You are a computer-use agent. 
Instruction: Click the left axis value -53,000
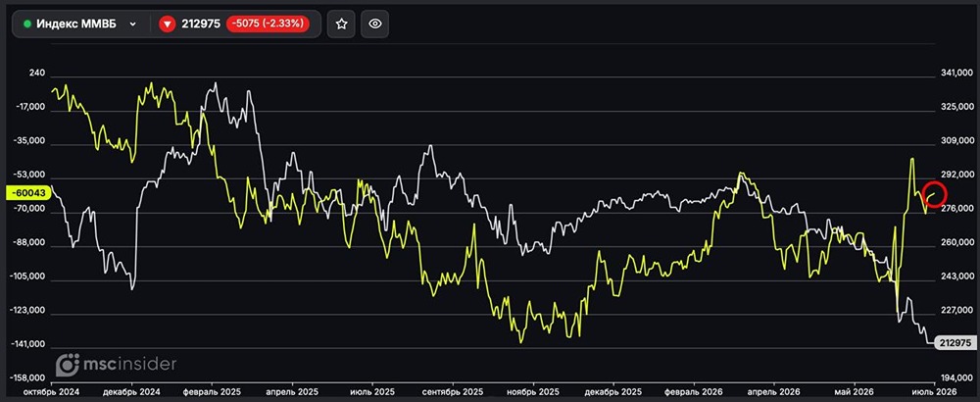(x=29, y=176)
